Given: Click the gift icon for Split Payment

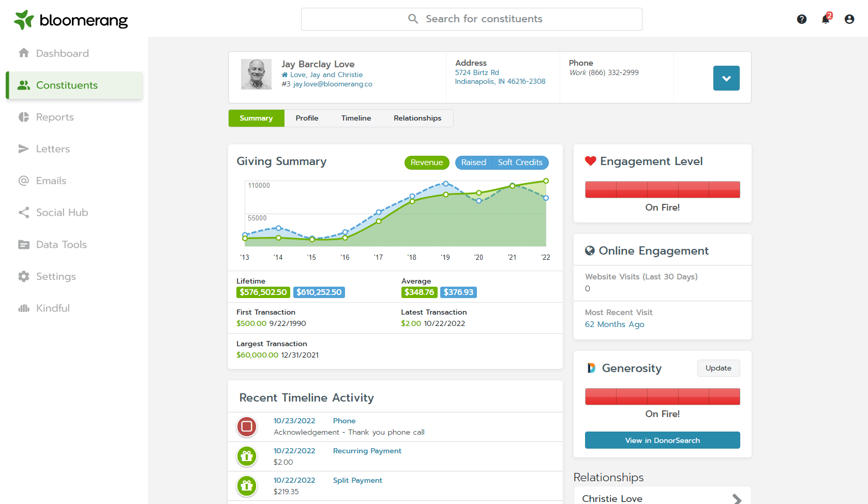Looking at the screenshot, I should [x=247, y=486].
